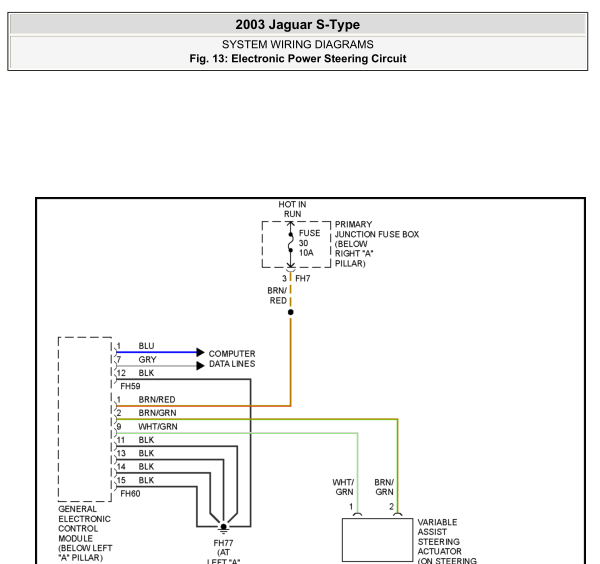Select the 'SYSTEM WIRING DIAGRAMS' heading

tap(297, 44)
